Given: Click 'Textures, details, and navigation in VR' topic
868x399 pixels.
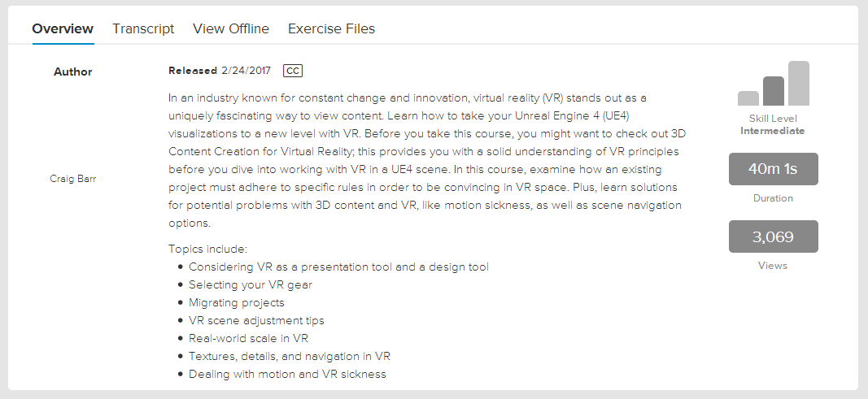Looking at the screenshot, I should pos(290,356).
